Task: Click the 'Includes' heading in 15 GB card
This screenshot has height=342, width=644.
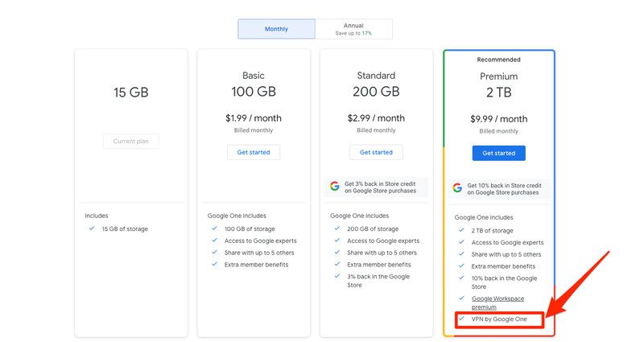Action: (97, 216)
